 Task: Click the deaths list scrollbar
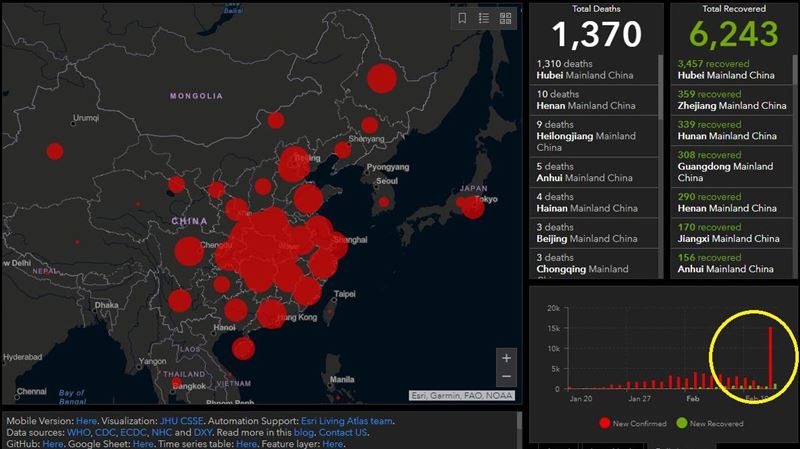coord(661,87)
